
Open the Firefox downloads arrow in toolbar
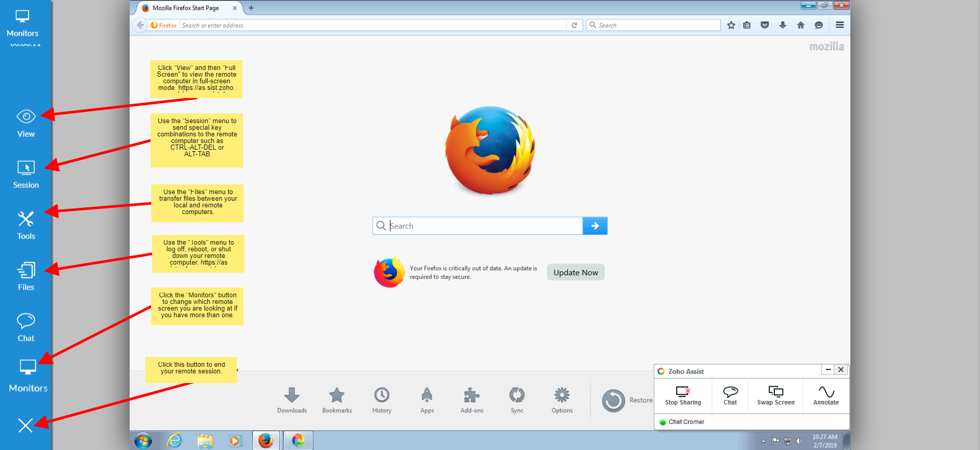782,25
